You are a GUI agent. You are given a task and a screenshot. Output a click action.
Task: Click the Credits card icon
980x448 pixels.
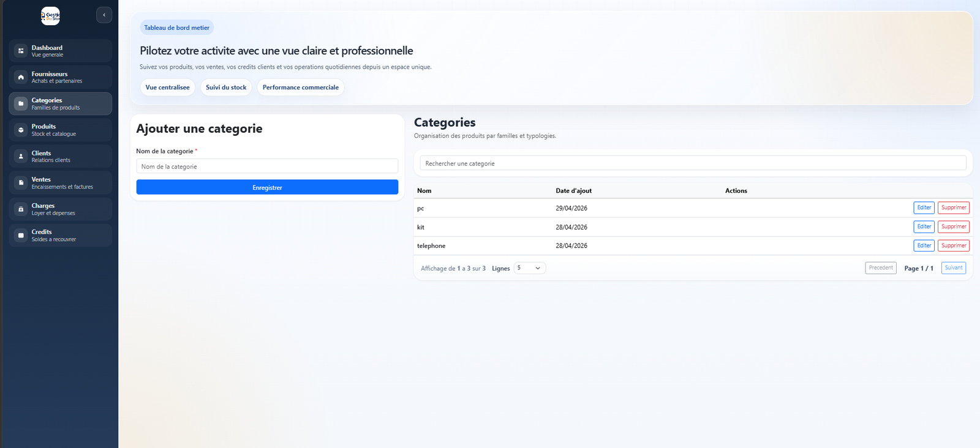[x=21, y=235]
